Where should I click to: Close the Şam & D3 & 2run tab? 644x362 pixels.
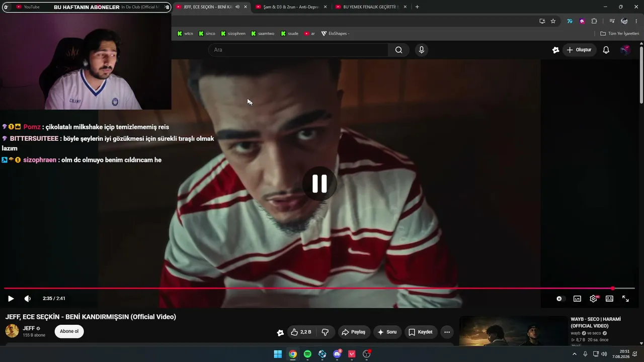pyautogui.click(x=326, y=7)
